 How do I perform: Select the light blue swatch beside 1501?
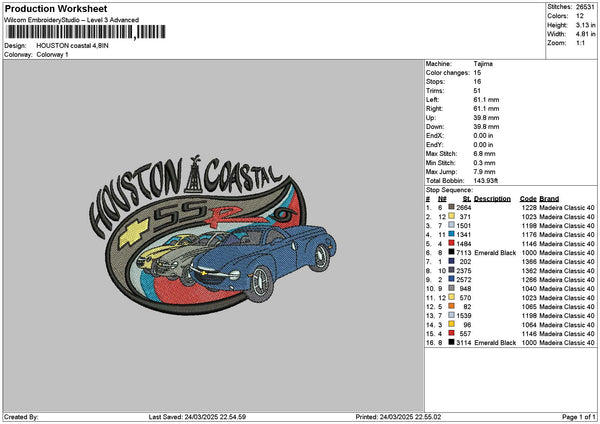(451, 225)
